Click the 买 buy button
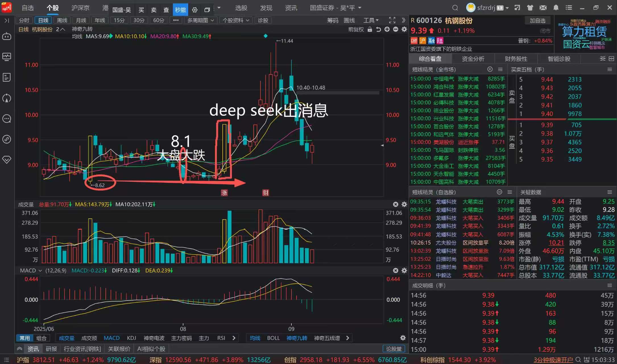Screen dimensions: 617x364 tap(141, 10)
